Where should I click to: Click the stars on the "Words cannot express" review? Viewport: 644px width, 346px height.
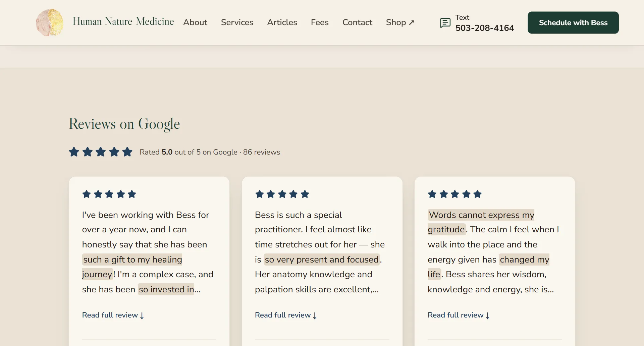[x=455, y=194]
